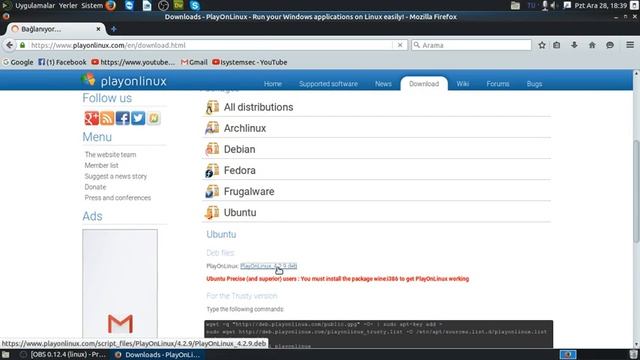Open Suggest a news story link
The width and height of the screenshot is (640, 360).
pyautogui.click(x=116, y=176)
